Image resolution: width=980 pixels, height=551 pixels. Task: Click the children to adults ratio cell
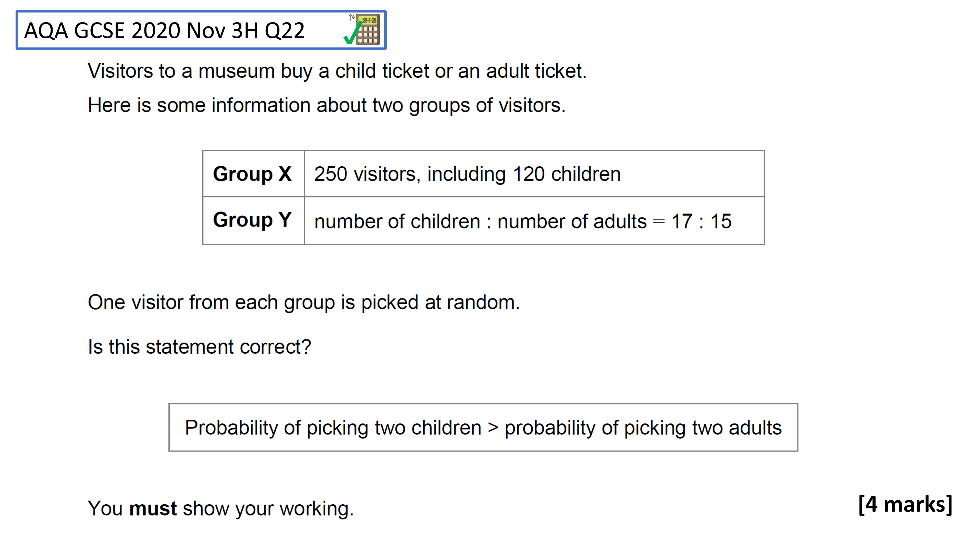click(x=534, y=221)
